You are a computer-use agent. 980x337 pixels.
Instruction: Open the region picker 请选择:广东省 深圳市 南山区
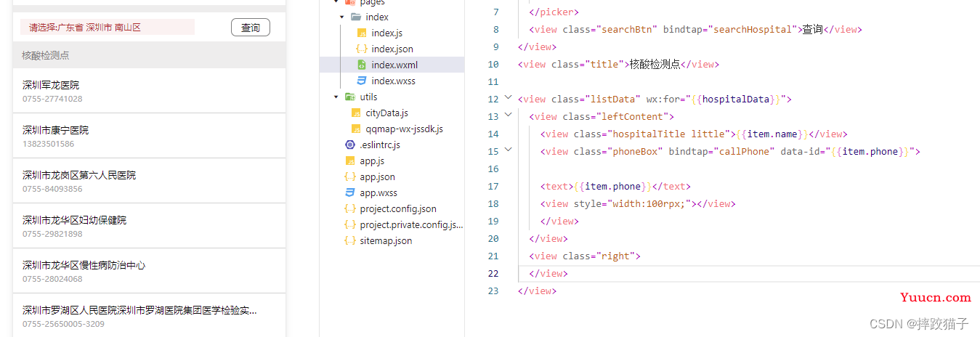point(108,28)
